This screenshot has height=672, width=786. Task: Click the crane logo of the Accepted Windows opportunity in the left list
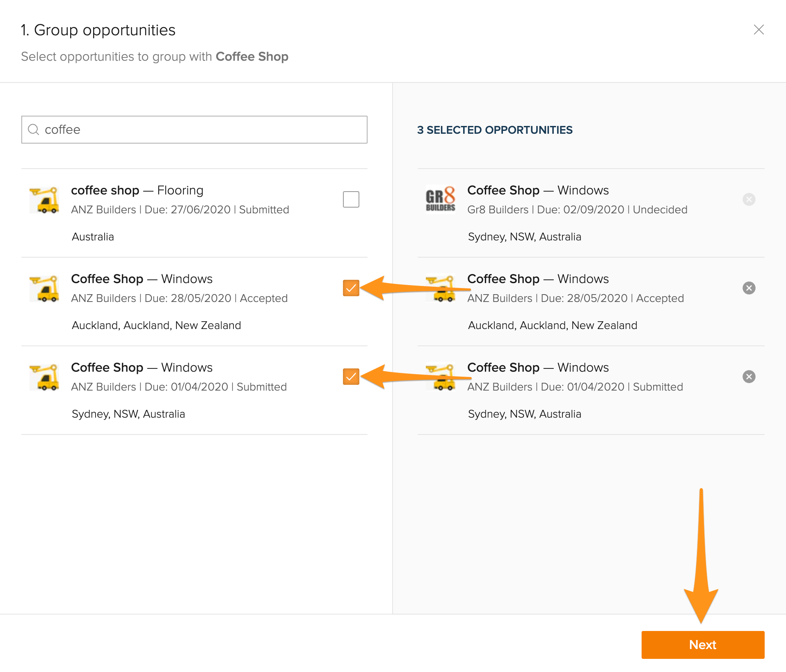[44, 288]
